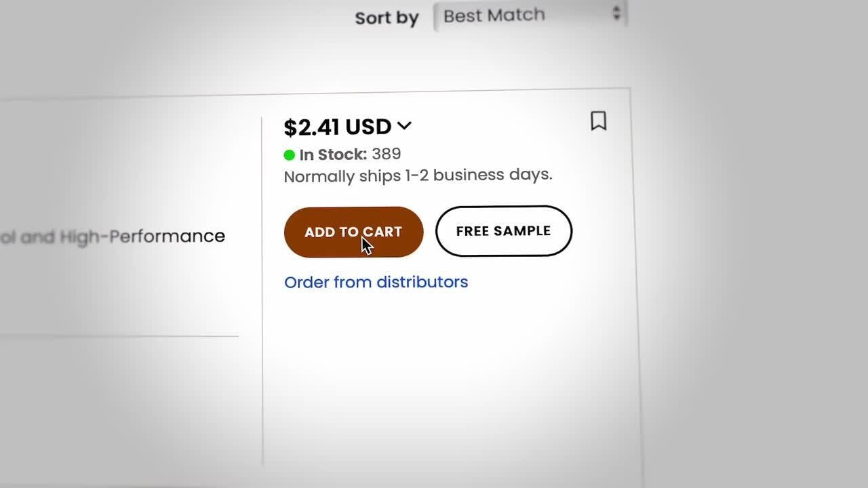Click the word CART on the brown button
The width and height of the screenshot is (868, 488).
[x=384, y=232]
